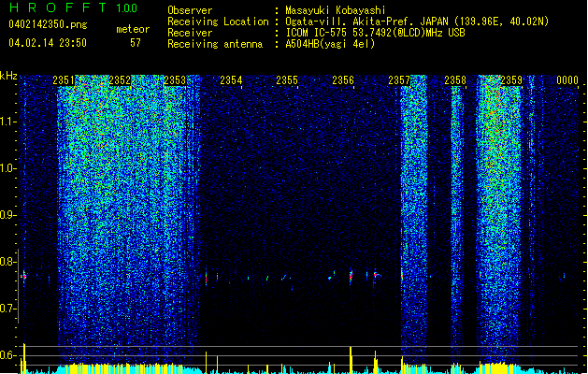Screen dimensions: 588x374
Task: Click the kHz axis unit label
Action: click(8, 76)
